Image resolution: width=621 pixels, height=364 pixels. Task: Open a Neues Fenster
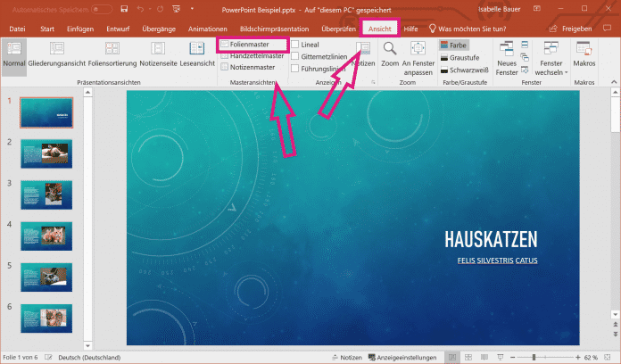507,54
